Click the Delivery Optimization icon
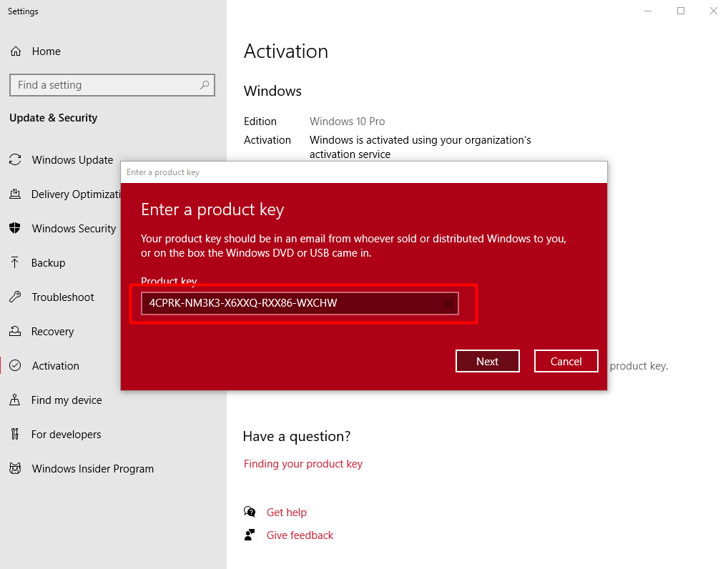The height and width of the screenshot is (569, 728). (x=15, y=194)
